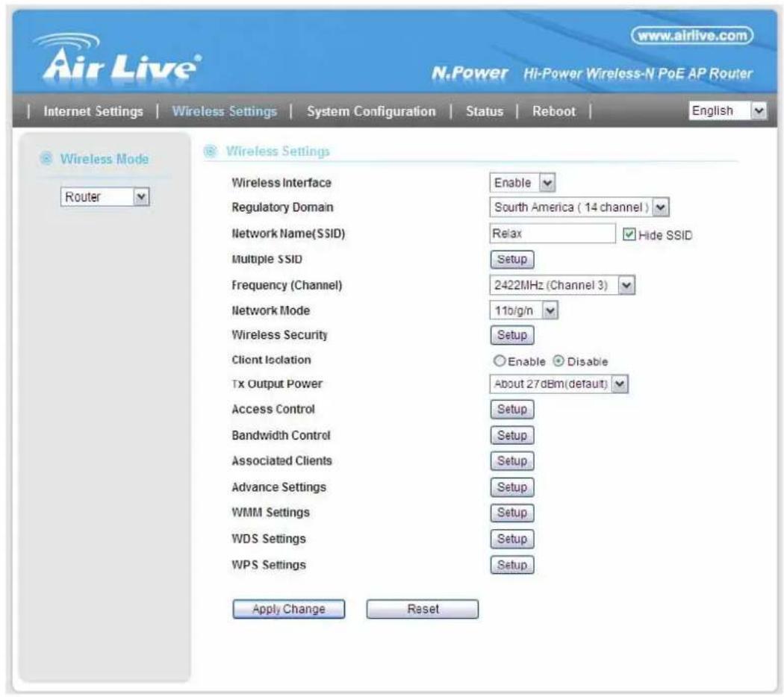Click Setup for Bandwidth Control
The width and height of the screenshot is (784, 697).
pyautogui.click(x=512, y=435)
